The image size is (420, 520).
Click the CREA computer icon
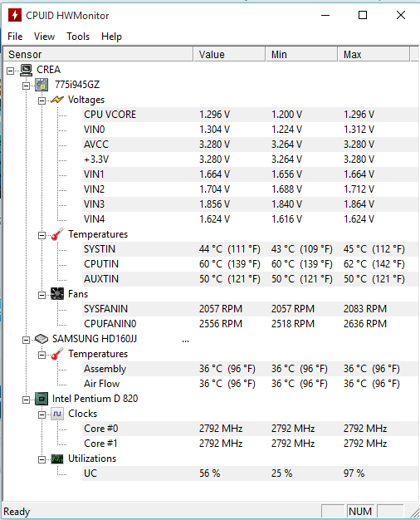coord(27,70)
